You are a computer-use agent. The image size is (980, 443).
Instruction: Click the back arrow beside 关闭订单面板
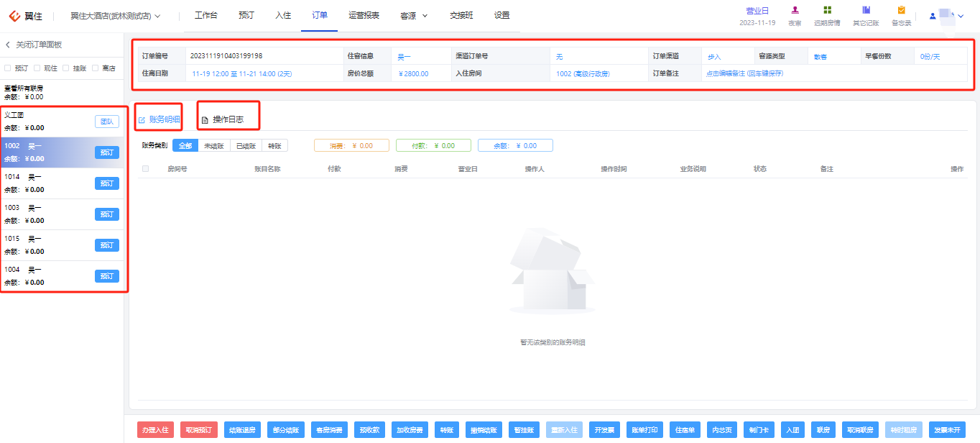pyautogui.click(x=8, y=45)
